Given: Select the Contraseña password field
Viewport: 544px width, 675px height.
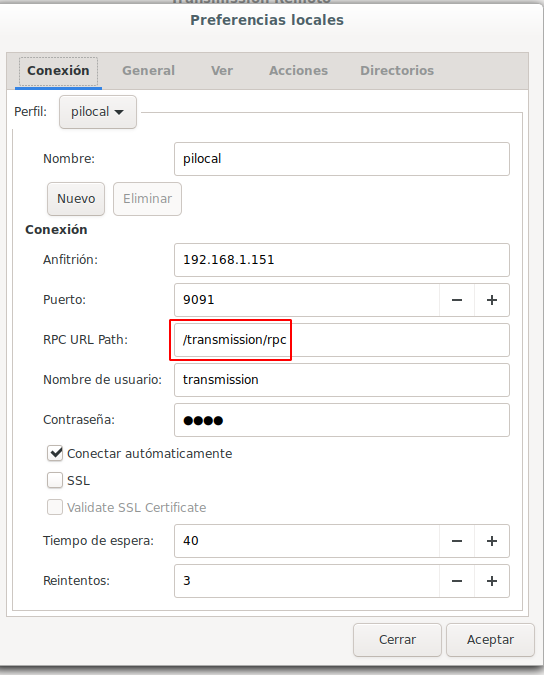Looking at the screenshot, I should [342, 420].
